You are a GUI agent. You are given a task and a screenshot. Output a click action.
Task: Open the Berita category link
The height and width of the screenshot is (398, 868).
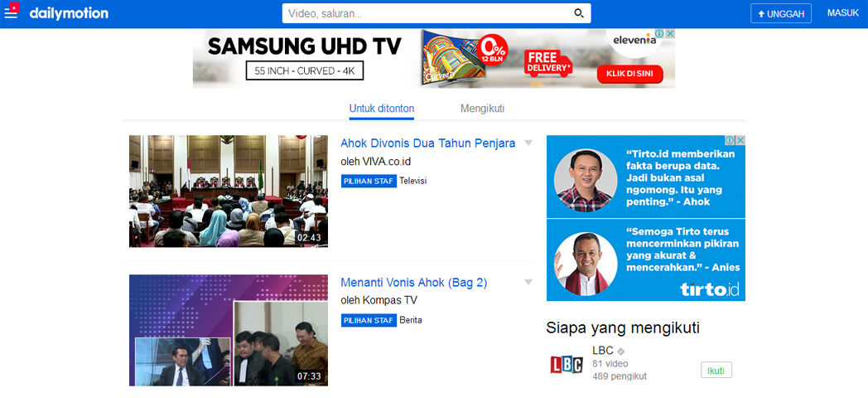coord(410,320)
